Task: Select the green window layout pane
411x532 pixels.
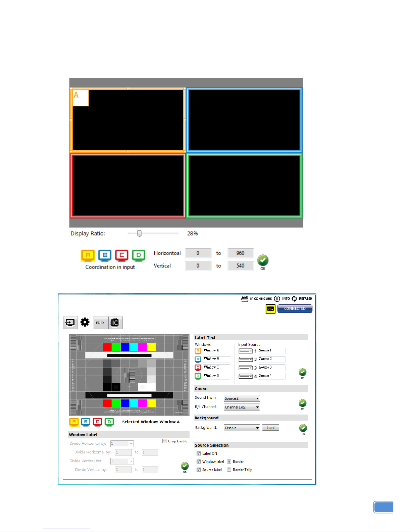Action: pos(244,186)
